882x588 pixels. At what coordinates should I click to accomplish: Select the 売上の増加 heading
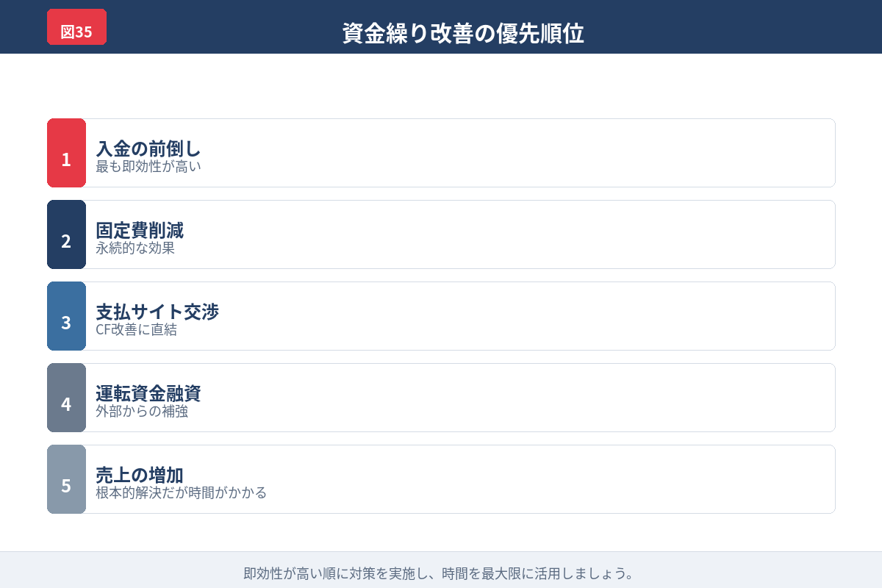click(x=140, y=475)
